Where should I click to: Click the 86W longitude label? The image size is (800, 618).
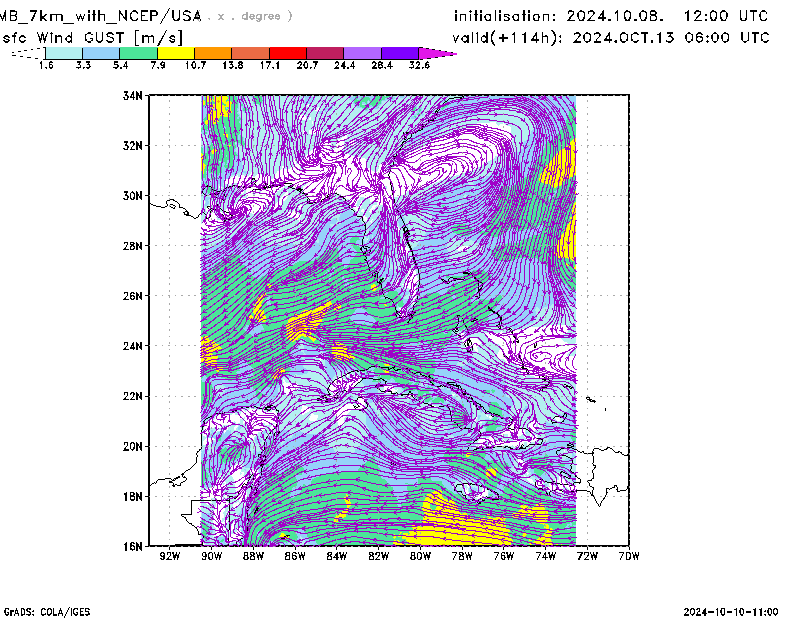click(295, 556)
